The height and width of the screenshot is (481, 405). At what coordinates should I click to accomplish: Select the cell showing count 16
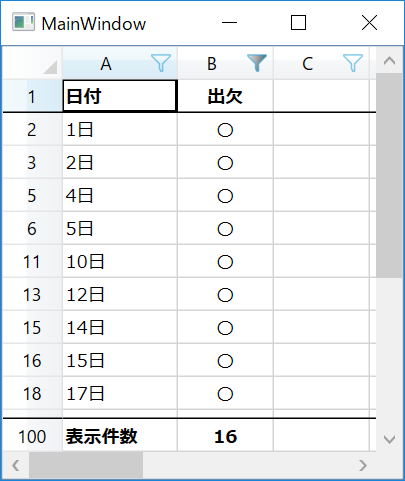225,435
